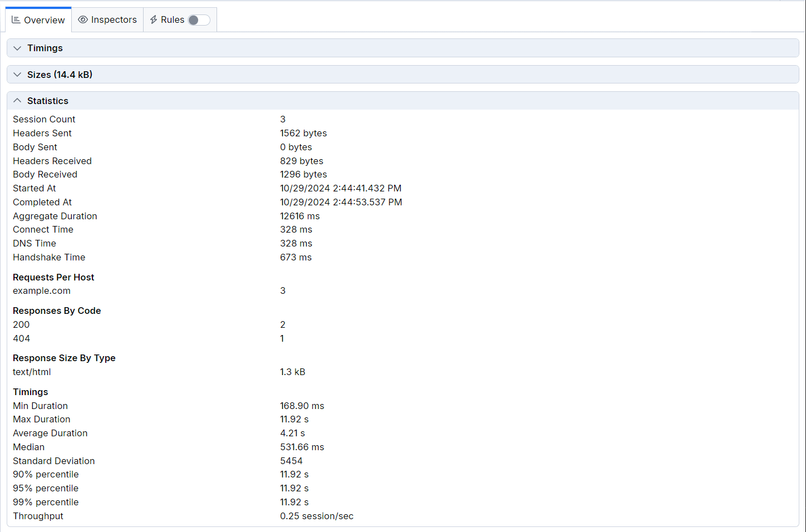The width and height of the screenshot is (806, 532).
Task: Select the 1296 bytes value
Action: [x=303, y=174]
